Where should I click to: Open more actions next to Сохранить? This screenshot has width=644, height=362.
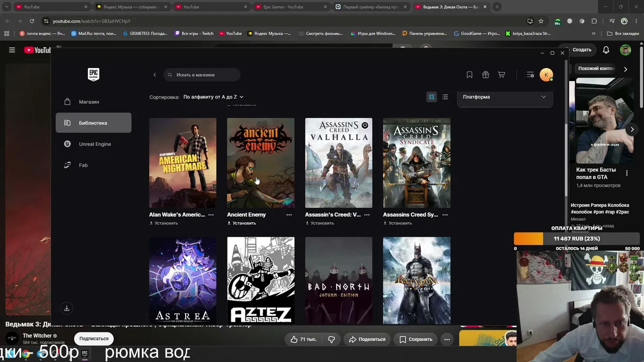447,339
